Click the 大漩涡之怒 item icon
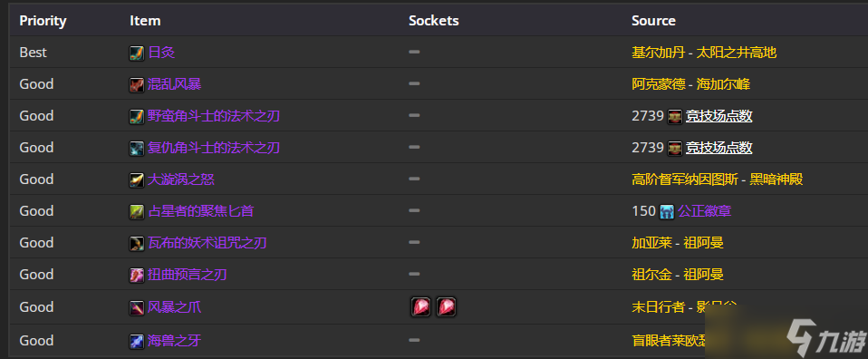The width and height of the screenshot is (868, 359). 137,179
